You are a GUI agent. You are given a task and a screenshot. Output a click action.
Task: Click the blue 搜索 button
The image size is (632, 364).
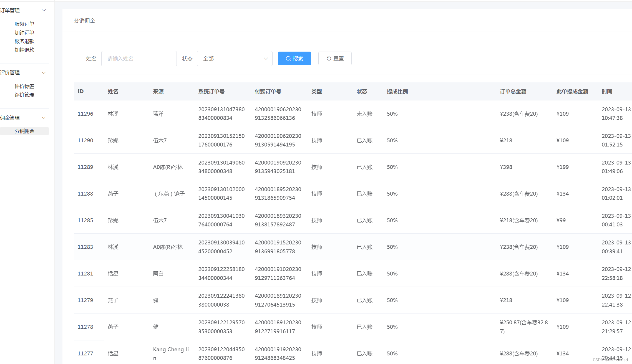tap(294, 59)
